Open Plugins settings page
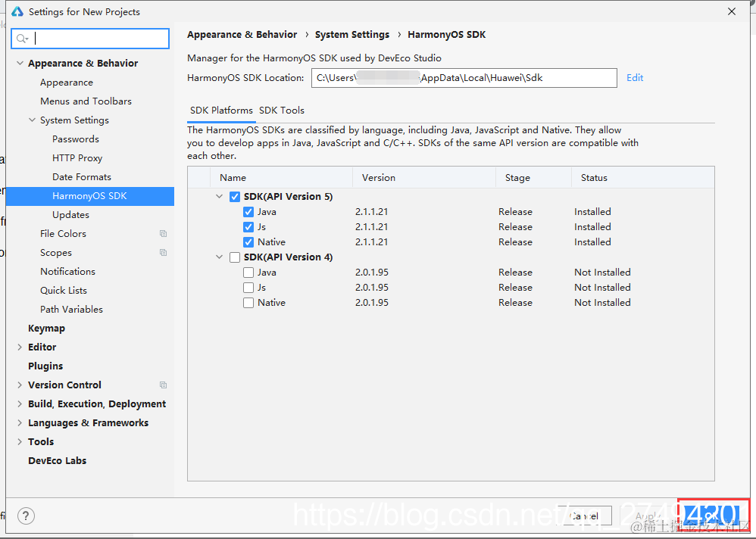This screenshot has width=756, height=539. click(45, 366)
